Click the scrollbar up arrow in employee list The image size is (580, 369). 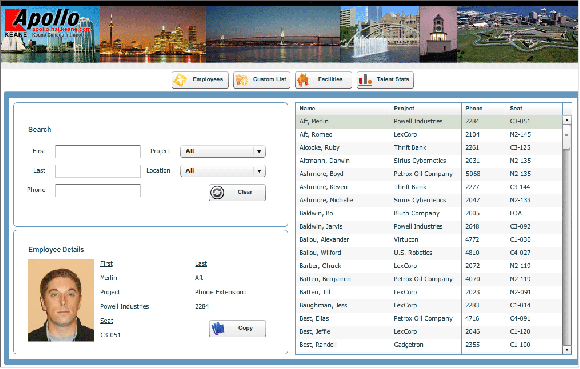(567, 120)
